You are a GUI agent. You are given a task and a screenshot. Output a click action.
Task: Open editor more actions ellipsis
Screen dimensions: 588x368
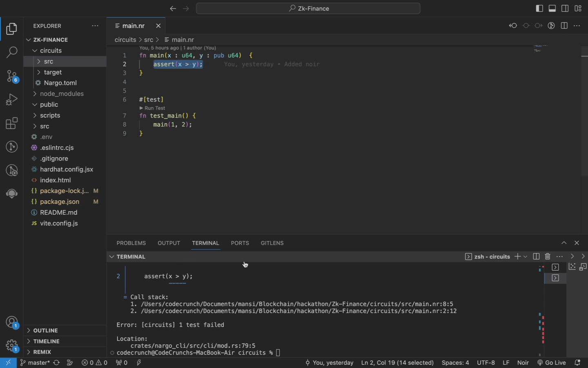point(577,26)
